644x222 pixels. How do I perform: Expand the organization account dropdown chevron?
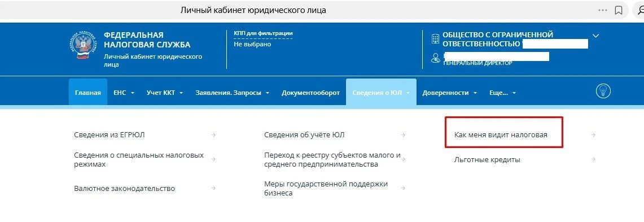595,36
